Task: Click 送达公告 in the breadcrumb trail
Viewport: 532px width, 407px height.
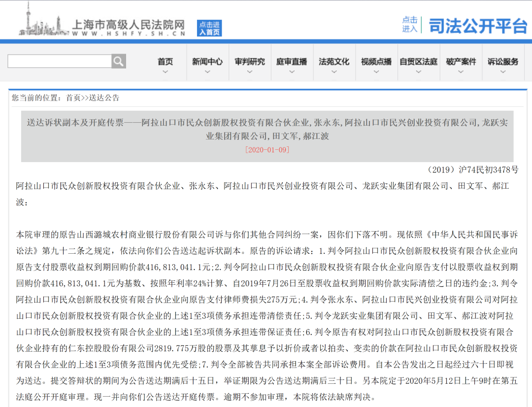Action: [103, 98]
